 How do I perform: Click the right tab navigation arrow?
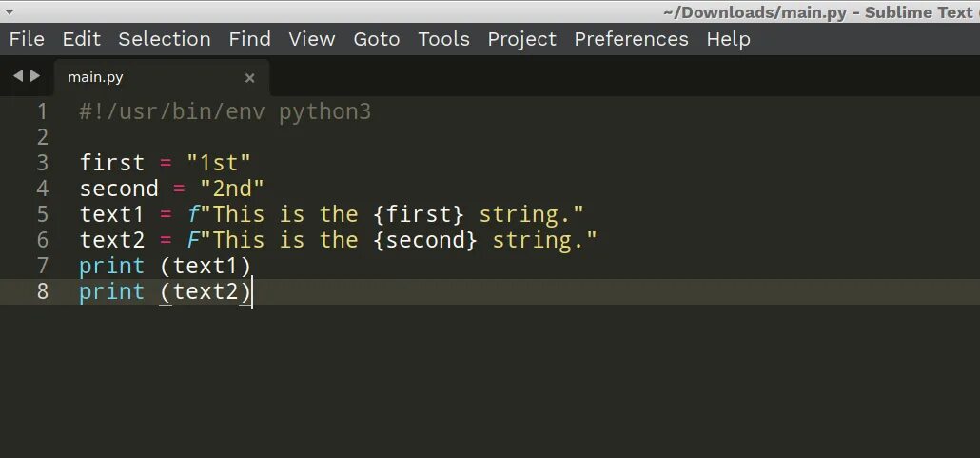click(x=35, y=75)
